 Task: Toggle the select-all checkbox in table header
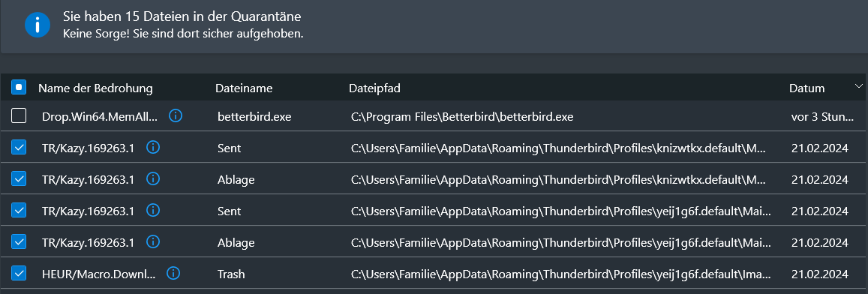tap(19, 88)
